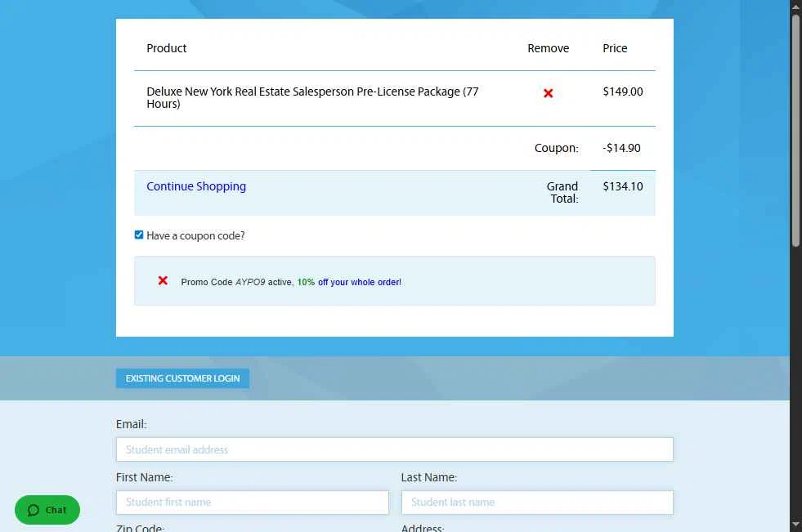Click the 'Email:' field label

pyautogui.click(x=132, y=424)
